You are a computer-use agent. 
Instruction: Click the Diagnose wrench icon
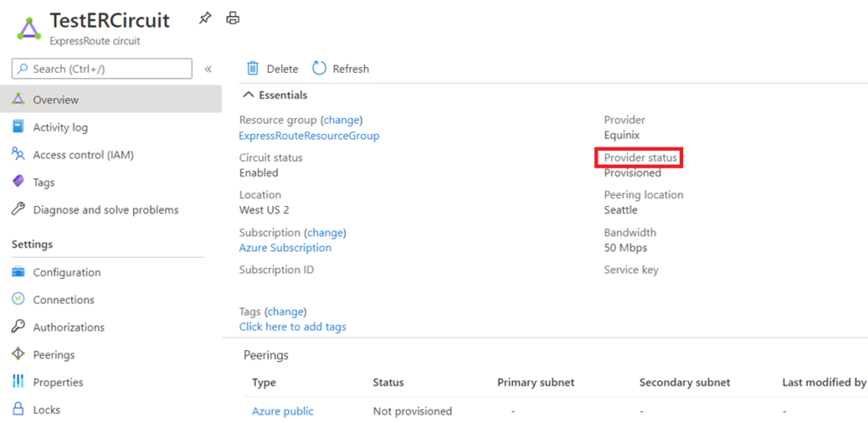19,209
